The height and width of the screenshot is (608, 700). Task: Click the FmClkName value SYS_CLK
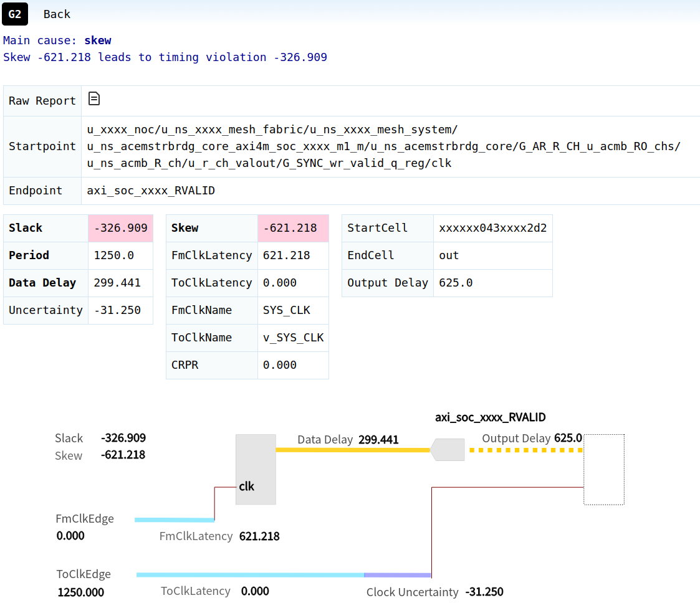[287, 310]
